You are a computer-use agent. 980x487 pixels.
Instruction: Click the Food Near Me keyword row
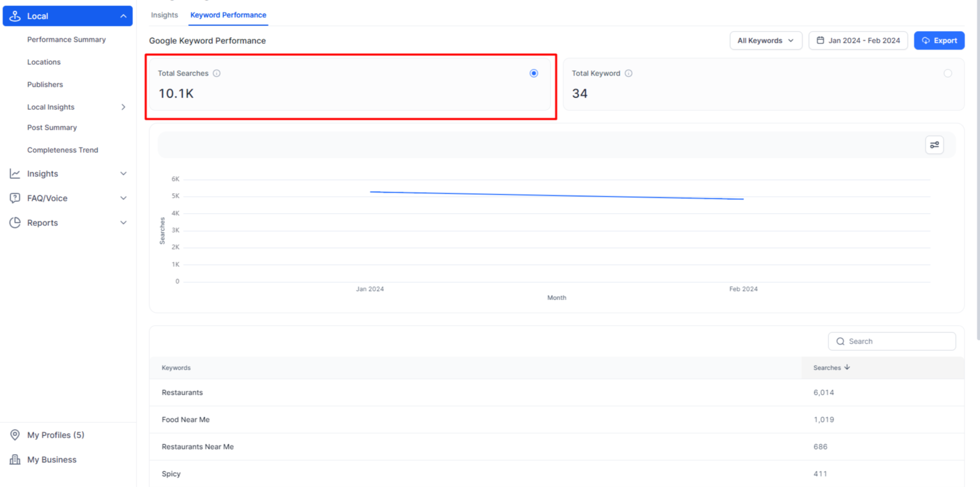pyautogui.click(x=557, y=419)
